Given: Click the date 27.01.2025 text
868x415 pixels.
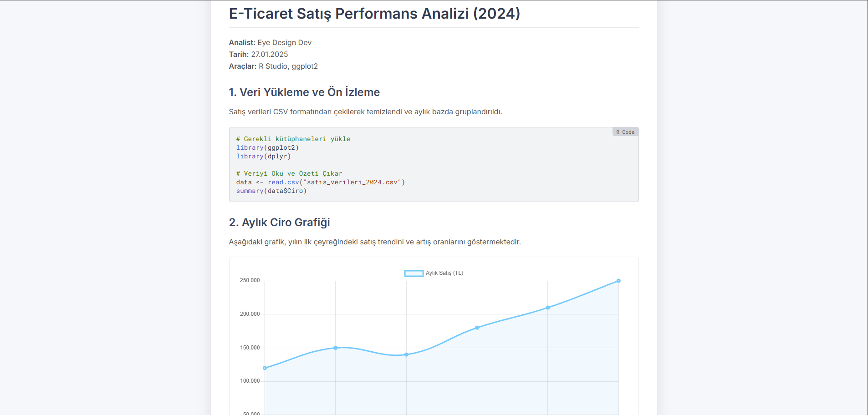Looking at the screenshot, I should click(x=269, y=54).
